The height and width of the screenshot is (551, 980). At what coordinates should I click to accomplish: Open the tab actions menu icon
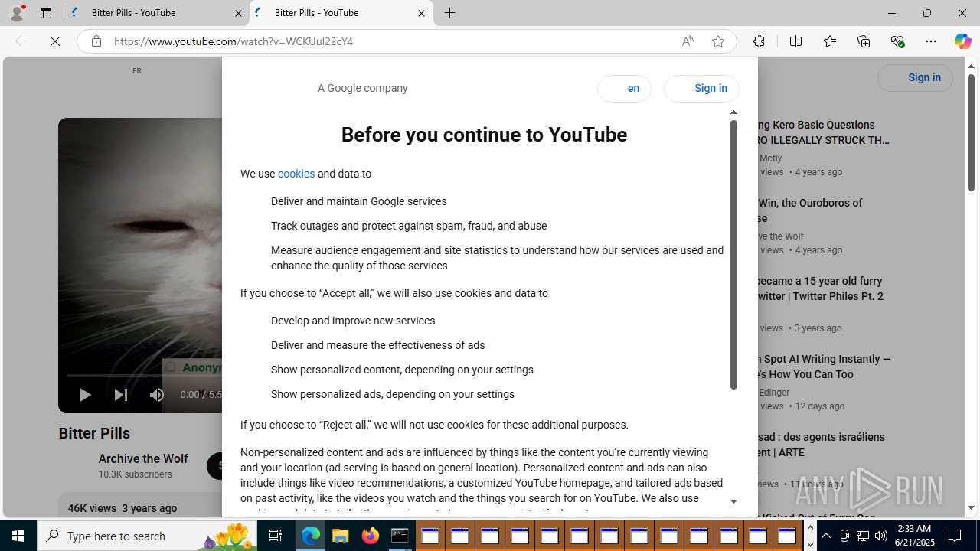pos(46,13)
